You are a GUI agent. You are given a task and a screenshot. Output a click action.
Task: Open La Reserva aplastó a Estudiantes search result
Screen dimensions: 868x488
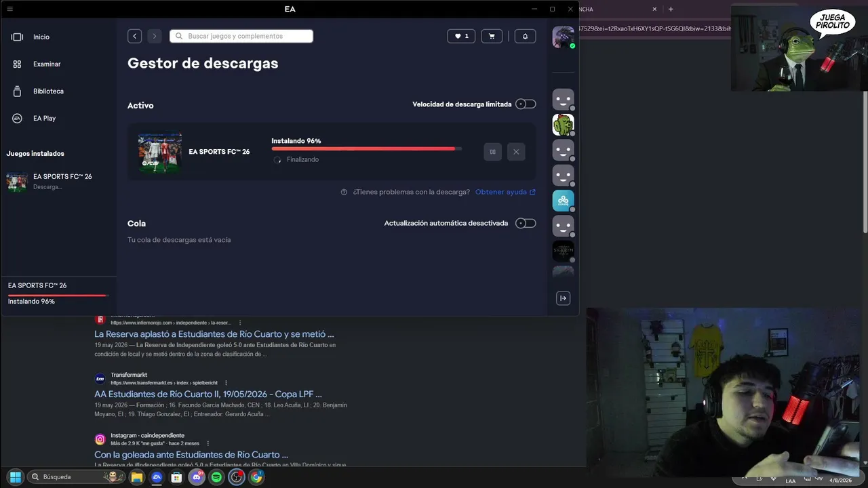point(214,334)
